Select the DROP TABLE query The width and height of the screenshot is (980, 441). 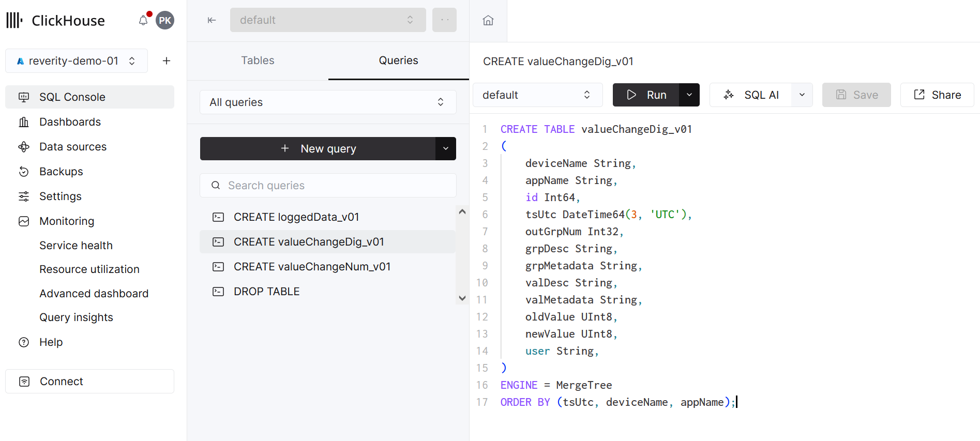[x=327, y=292]
